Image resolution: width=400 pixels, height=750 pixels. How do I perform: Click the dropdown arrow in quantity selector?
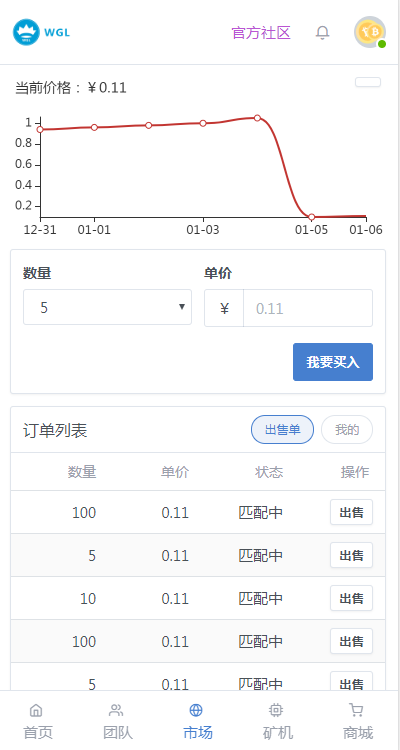[x=182, y=307]
